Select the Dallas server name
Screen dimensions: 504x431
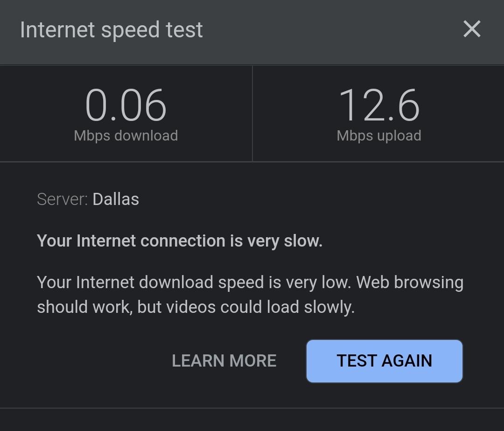click(x=116, y=199)
